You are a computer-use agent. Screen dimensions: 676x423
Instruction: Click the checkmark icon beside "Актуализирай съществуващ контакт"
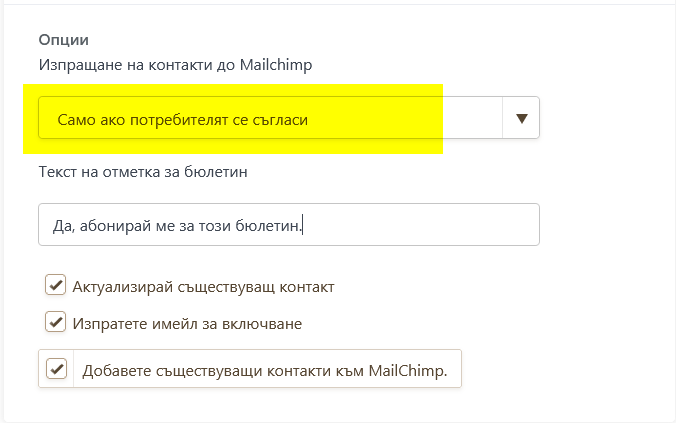coord(55,286)
